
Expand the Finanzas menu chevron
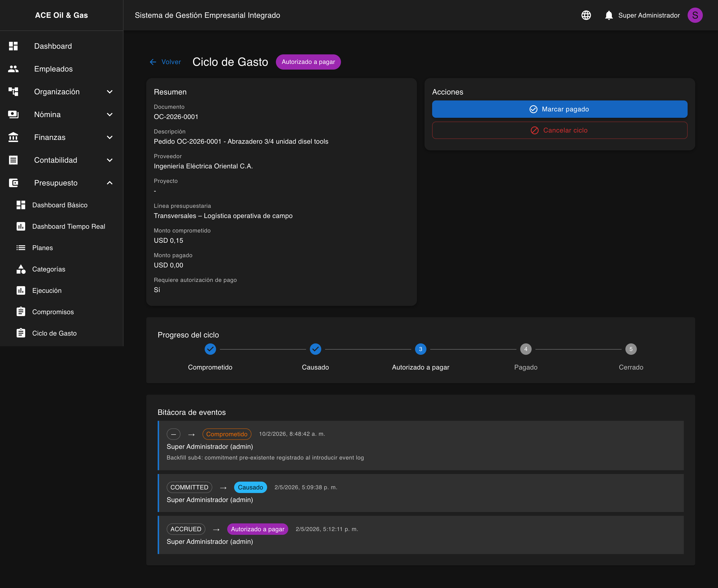pos(110,137)
